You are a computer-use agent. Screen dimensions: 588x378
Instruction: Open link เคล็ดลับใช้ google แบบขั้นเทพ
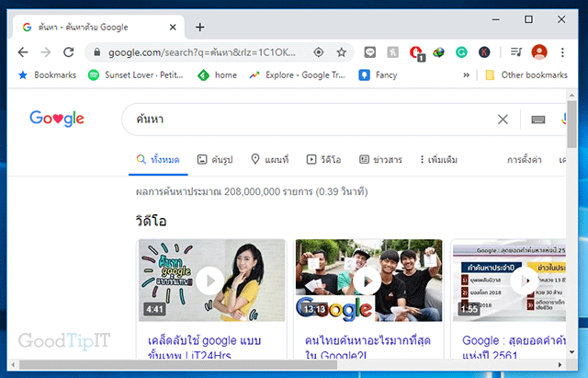[x=204, y=348]
